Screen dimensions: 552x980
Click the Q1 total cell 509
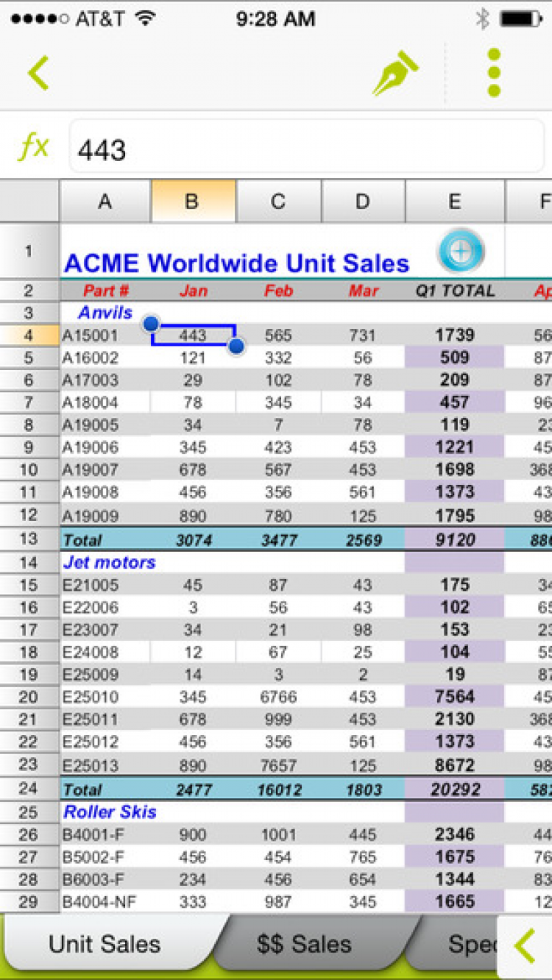(x=455, y=358)
